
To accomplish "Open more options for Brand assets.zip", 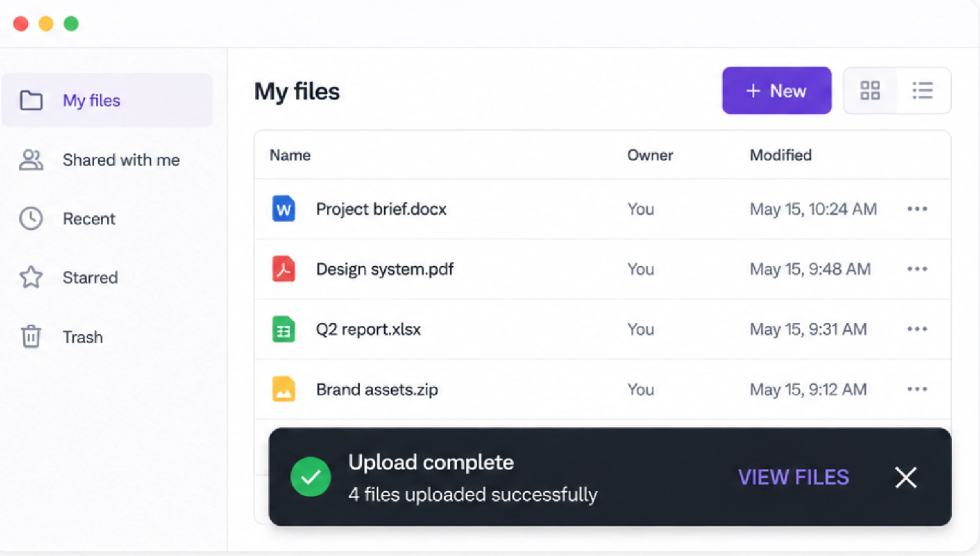I will tap(917, 389).
